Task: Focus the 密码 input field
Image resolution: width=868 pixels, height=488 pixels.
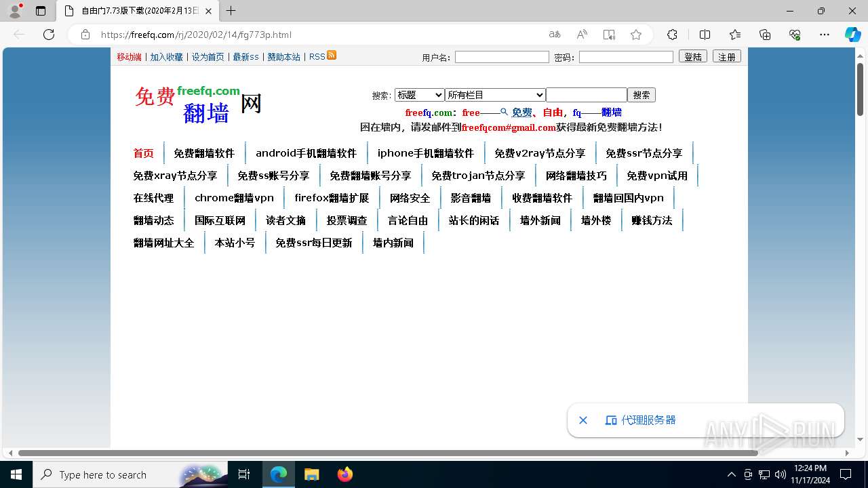Action: (x=626, y=57)
